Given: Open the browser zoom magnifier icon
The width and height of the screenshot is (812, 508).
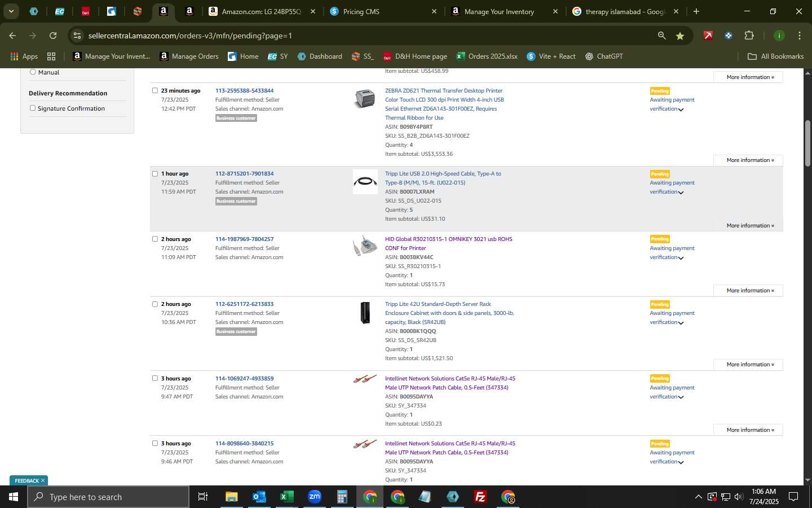Looking at the screenshot, I should point(662,36).
